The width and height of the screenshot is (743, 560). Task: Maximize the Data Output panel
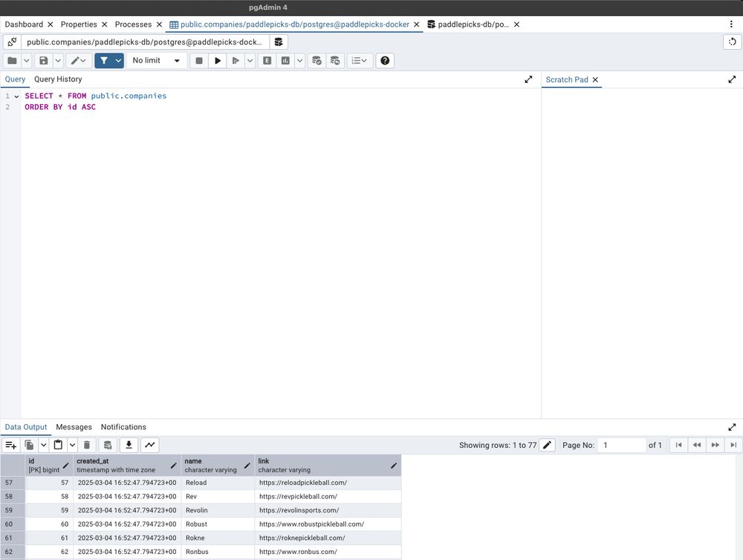[x=732, y=427]
